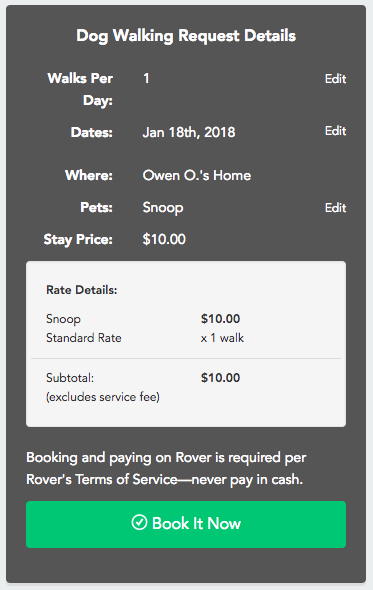Click the Snoop pet name beside Pets
The height and width of the screenshot is (590, 373).
coord(163,208)
